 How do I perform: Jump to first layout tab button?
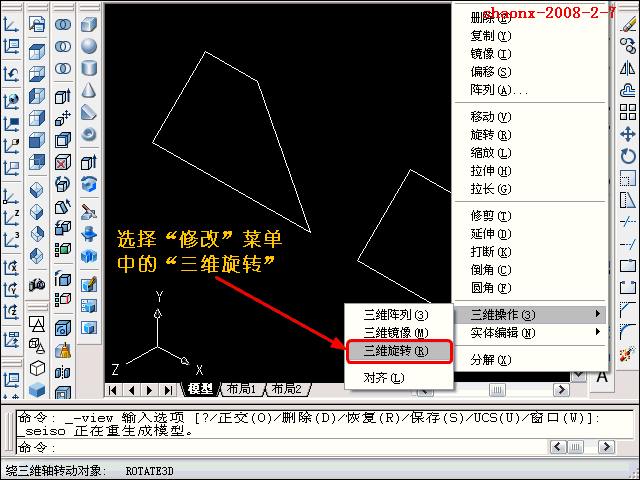coord(113,390)
